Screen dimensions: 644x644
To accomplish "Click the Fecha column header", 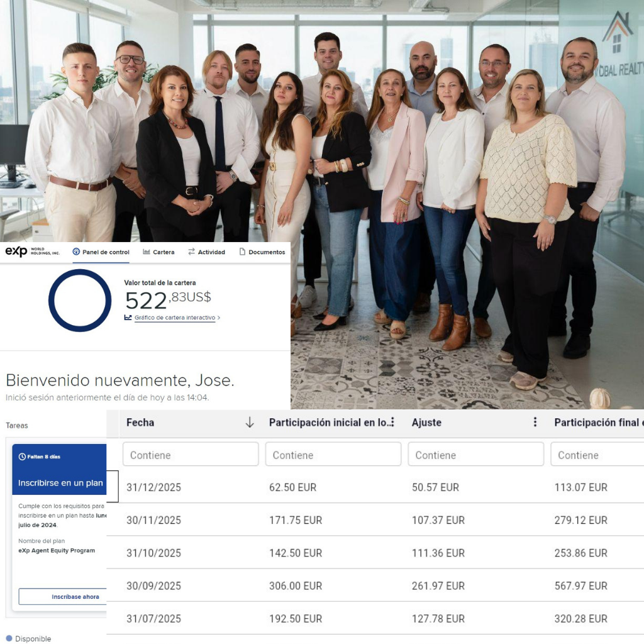I will click(x=140, y=423).
